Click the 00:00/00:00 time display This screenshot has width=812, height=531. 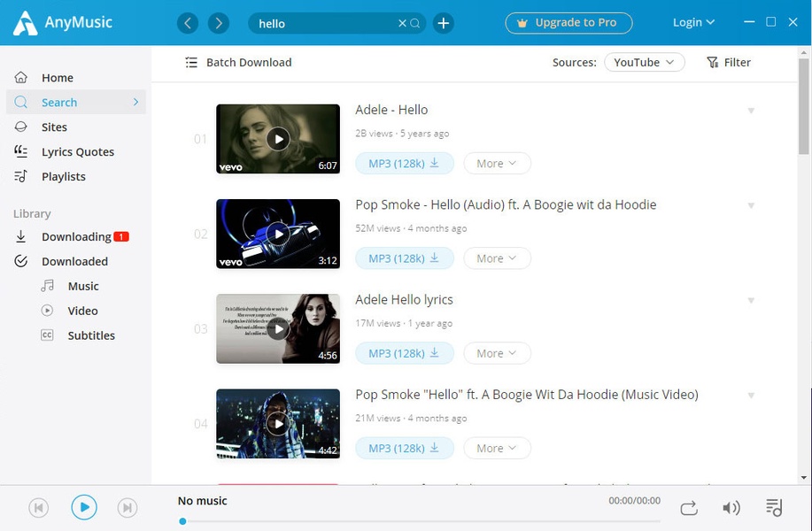point(634,500)
